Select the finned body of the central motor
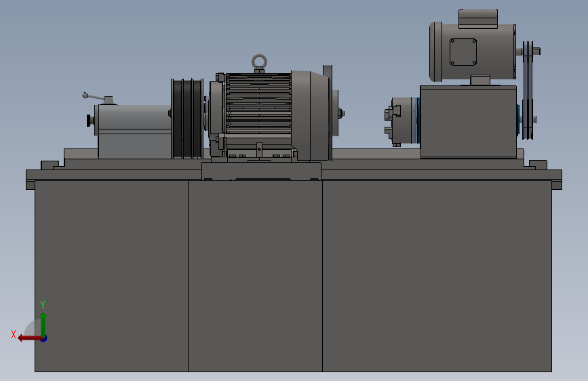588x381 pixels. click(258, 104)
